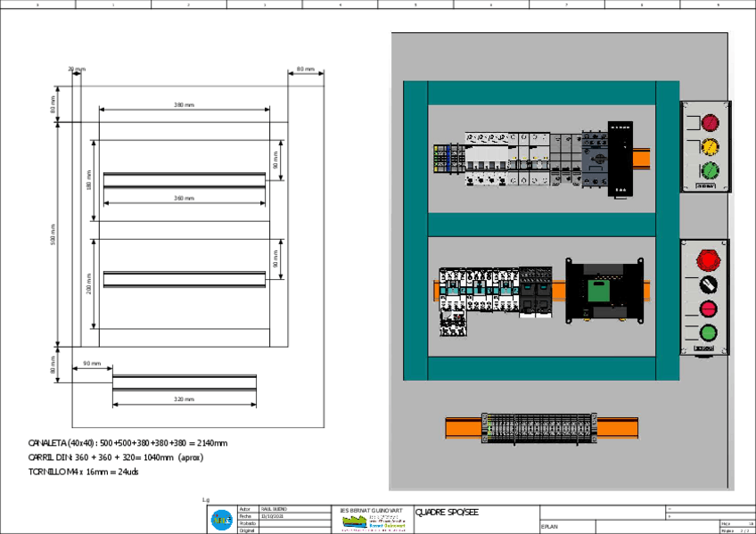Select the small terminal block left of upper breakers
Screen dimensions: 756x534
point(449,159)
